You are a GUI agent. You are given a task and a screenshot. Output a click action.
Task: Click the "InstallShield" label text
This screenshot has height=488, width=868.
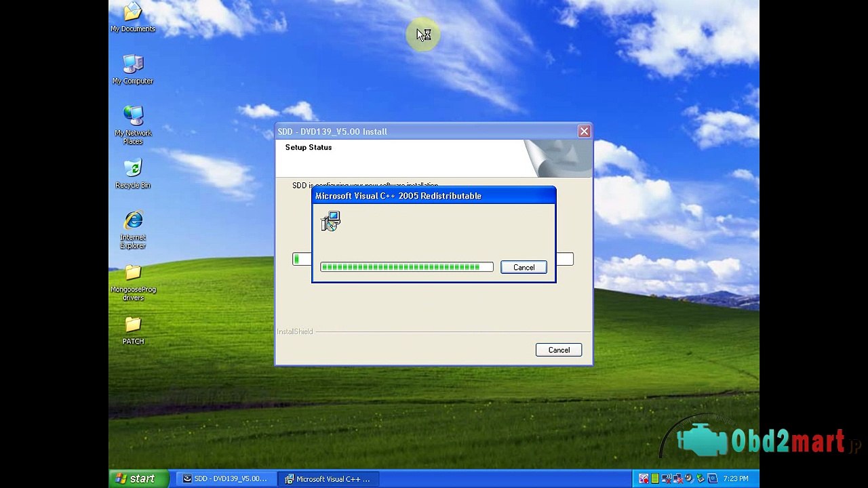[295, 331]
